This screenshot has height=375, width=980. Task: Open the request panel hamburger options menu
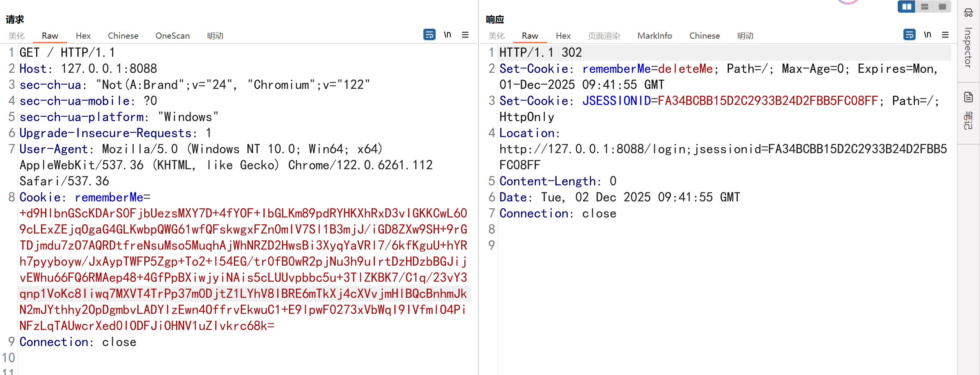pos(465,35)
